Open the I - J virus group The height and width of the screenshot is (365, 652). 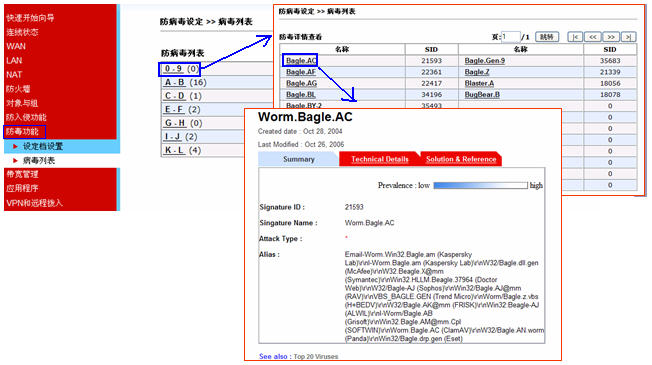tap(173, 137)
